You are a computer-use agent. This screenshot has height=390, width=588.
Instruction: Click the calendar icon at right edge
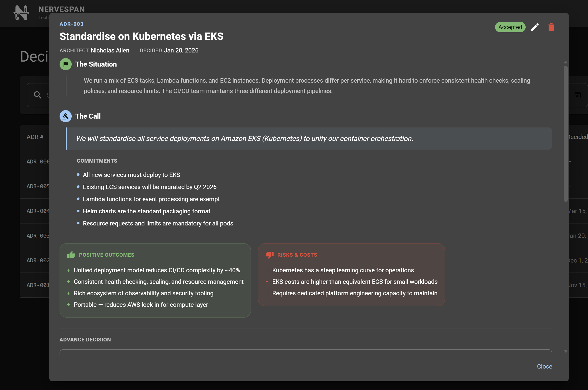578,95
